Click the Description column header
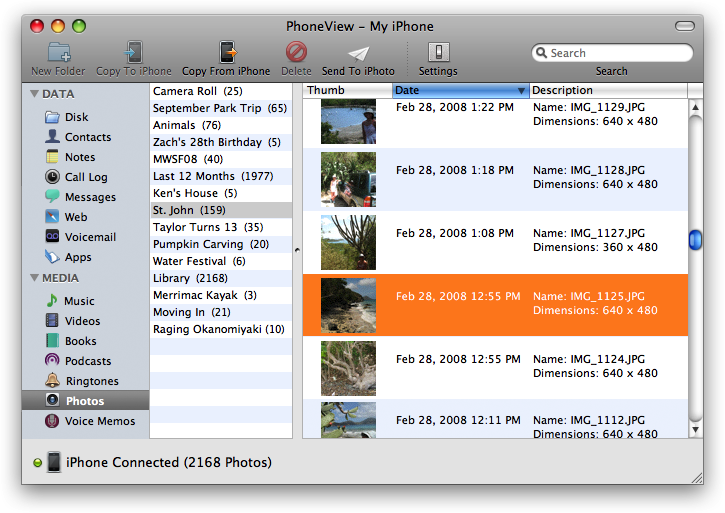The height and width of the screenshot is (513, 725). pyautogui.click(x=608, y=90)
